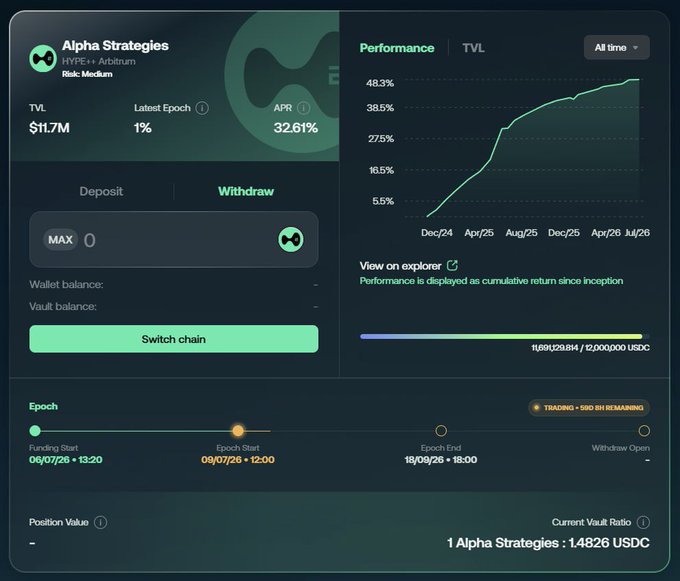680x581 pixels.
Task: Click the Switch chain button
Action: tap(173, 339)
